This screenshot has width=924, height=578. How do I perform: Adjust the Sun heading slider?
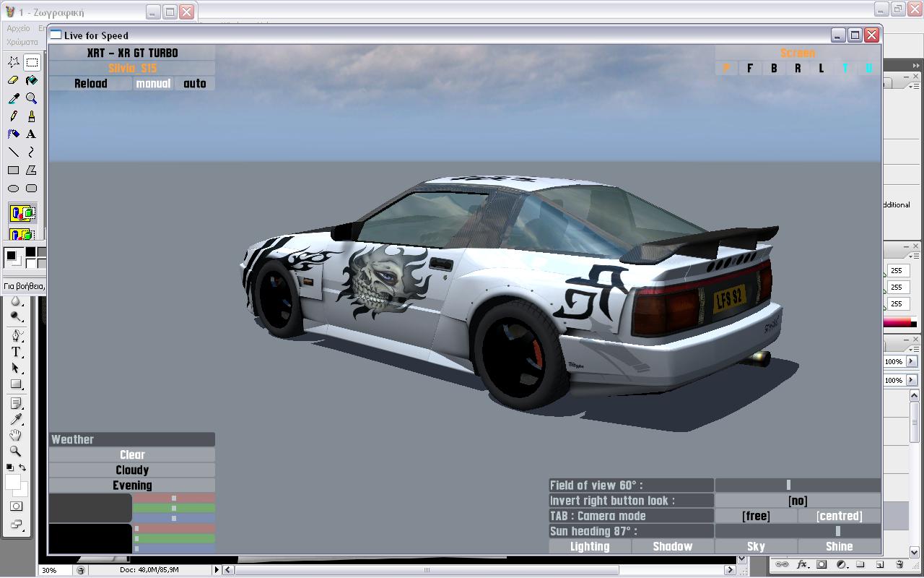(798, 531)
